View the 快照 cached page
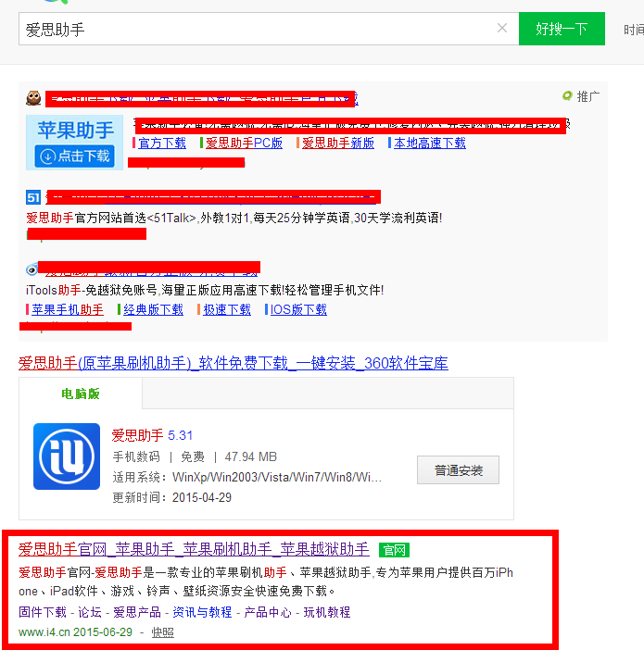The height and width of the screenshot is (650, 644). click(162, 632)
